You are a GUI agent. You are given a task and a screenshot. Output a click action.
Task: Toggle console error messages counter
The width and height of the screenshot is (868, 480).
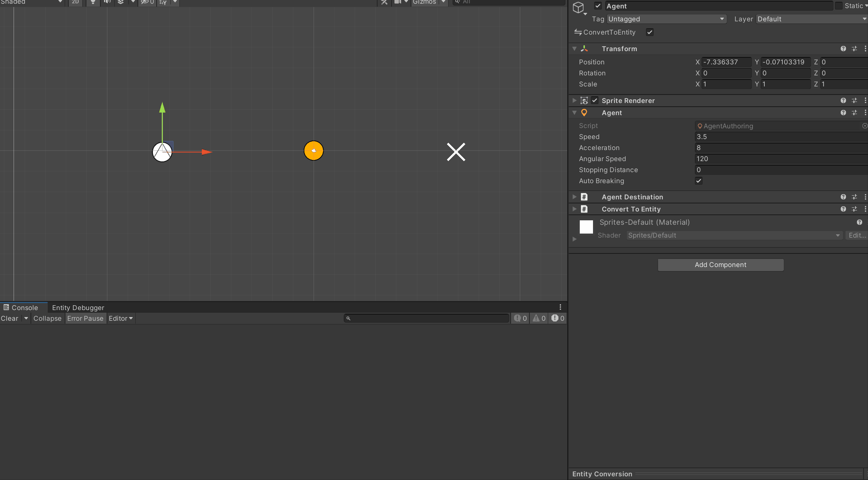coord(558,318)
